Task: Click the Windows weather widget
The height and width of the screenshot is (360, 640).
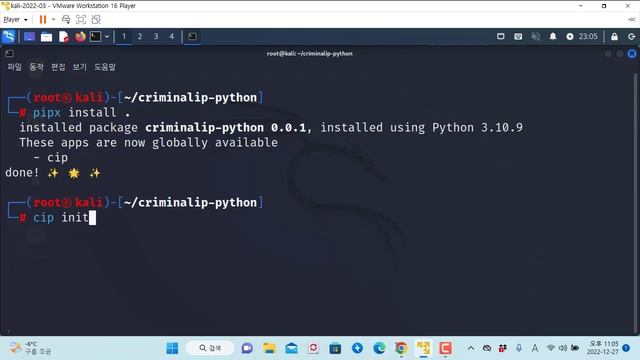Action: tap(30, 348)
